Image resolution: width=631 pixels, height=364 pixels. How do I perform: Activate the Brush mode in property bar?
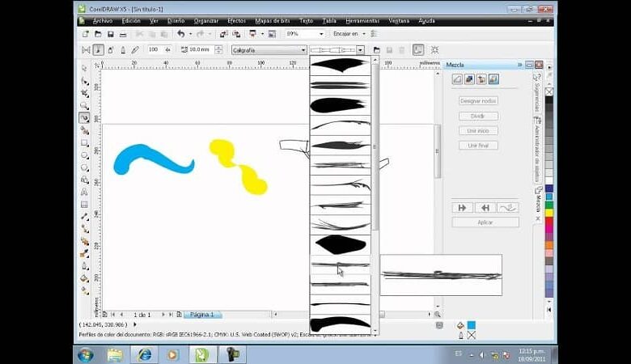click(98, 50)
